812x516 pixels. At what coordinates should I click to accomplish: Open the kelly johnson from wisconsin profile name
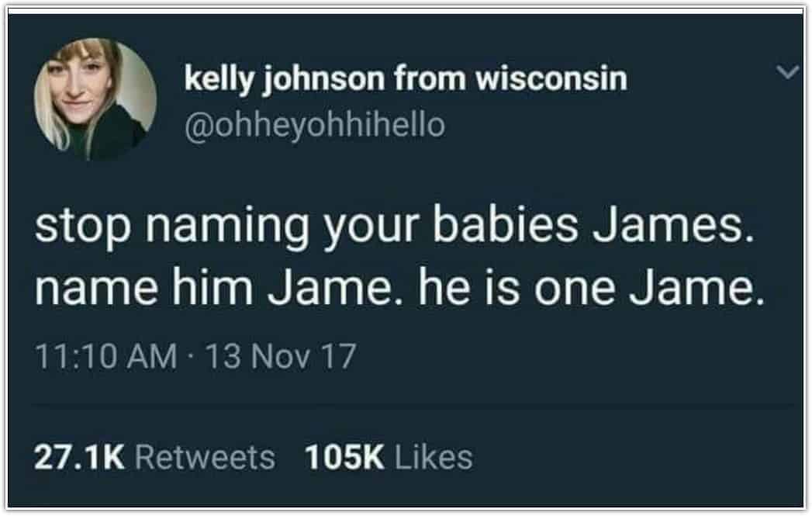point(406,78)
